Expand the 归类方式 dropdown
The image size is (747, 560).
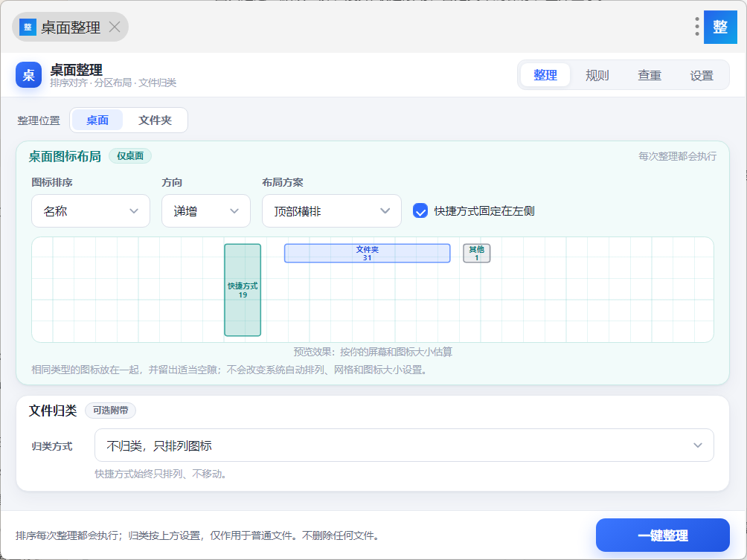[404, 445]
